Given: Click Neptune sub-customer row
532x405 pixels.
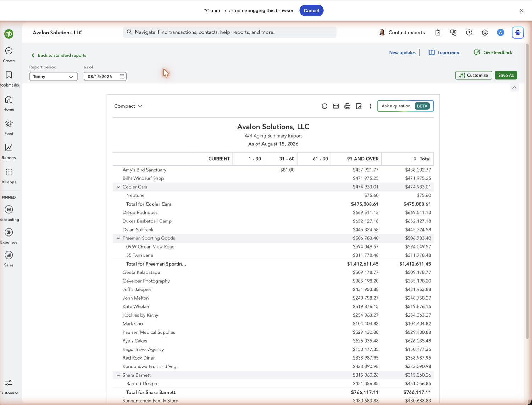Looking at the screenshot, I should click(273, 195).
